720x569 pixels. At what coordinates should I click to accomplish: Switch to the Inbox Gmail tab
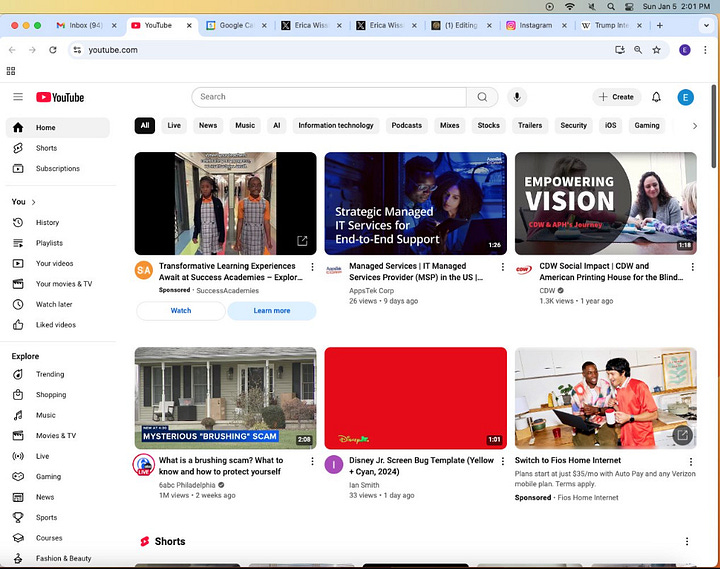coord(85,25)
